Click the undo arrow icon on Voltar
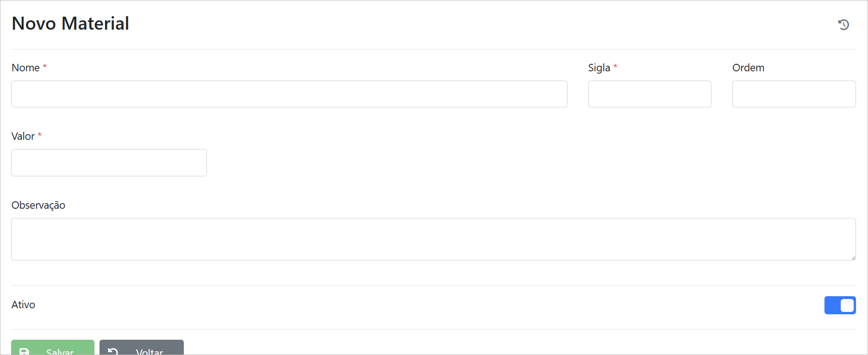Viewport: 868px width, 355px height. point(113,351)
